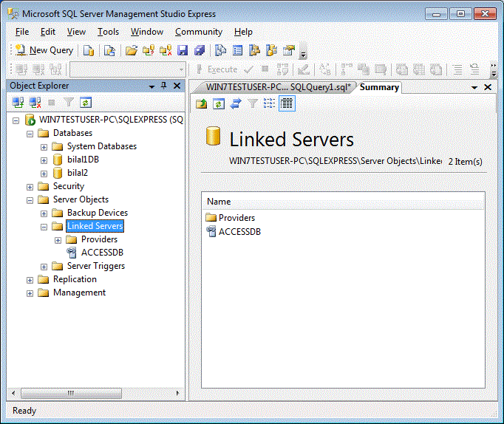Click left arrow of Object Explorer scrollbar
The image size is (504, 424).
tap(13, 393)
